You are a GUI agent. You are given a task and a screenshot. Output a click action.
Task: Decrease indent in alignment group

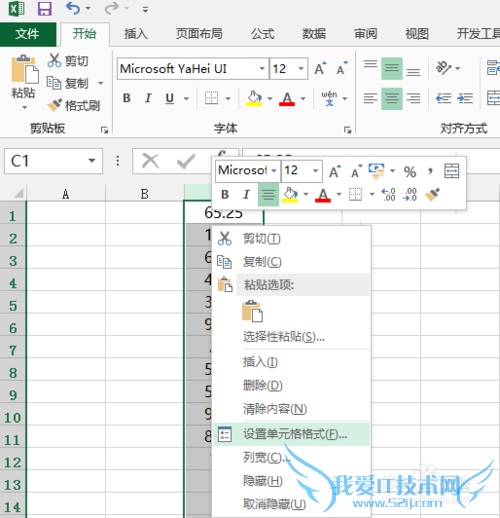(444, 98)
